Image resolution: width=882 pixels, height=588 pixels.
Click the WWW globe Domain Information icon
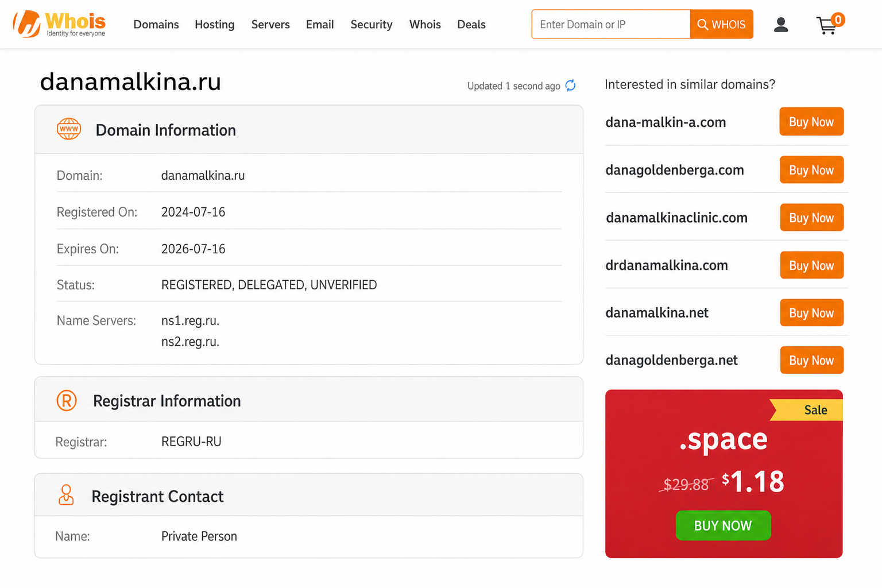[x=69, y=129]
